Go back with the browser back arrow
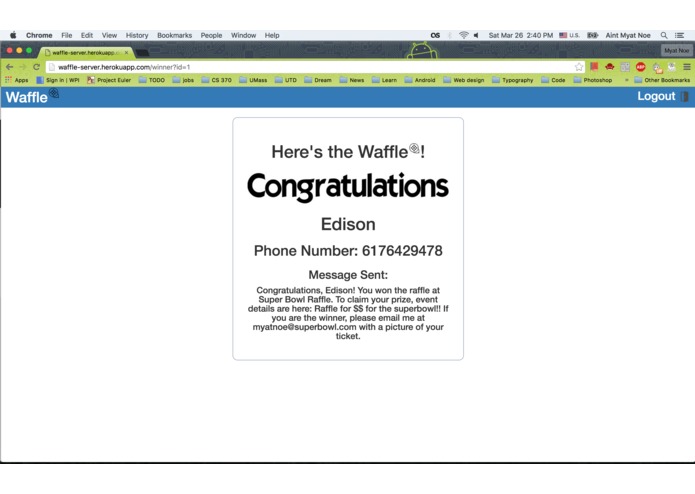This screenshot has width=695, height=494. [x=9, y=67]
